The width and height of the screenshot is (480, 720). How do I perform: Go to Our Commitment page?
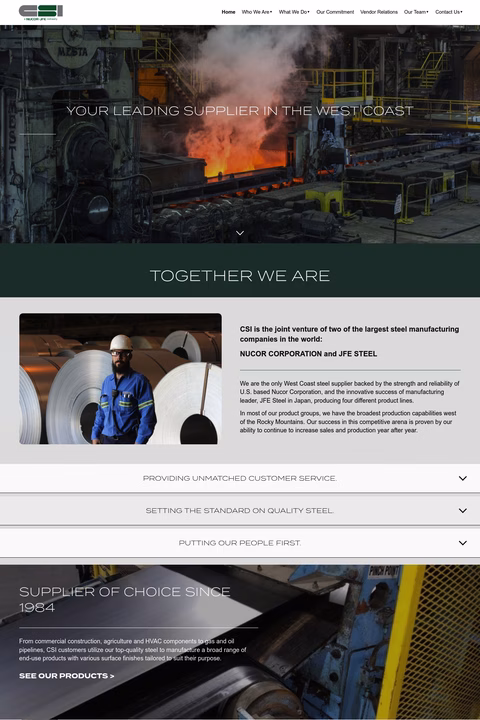335,12
